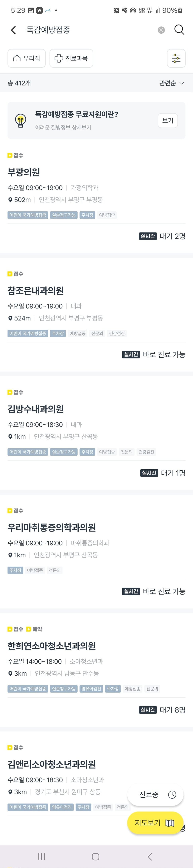Tap the back arrow icon
This screenshot has width=193, height=868.
(x=14, y=30)
